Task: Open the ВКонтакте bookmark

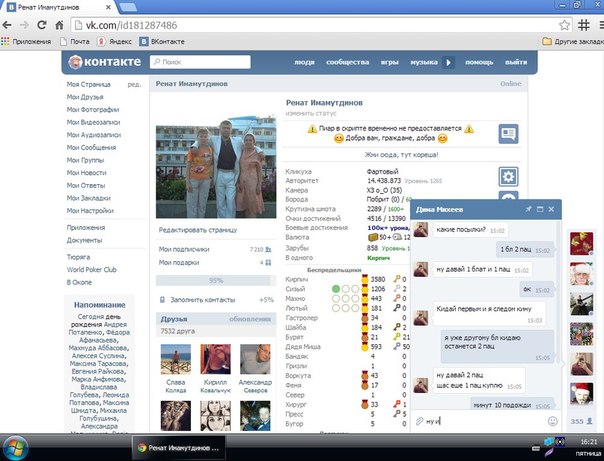Action: coord(162,42)
